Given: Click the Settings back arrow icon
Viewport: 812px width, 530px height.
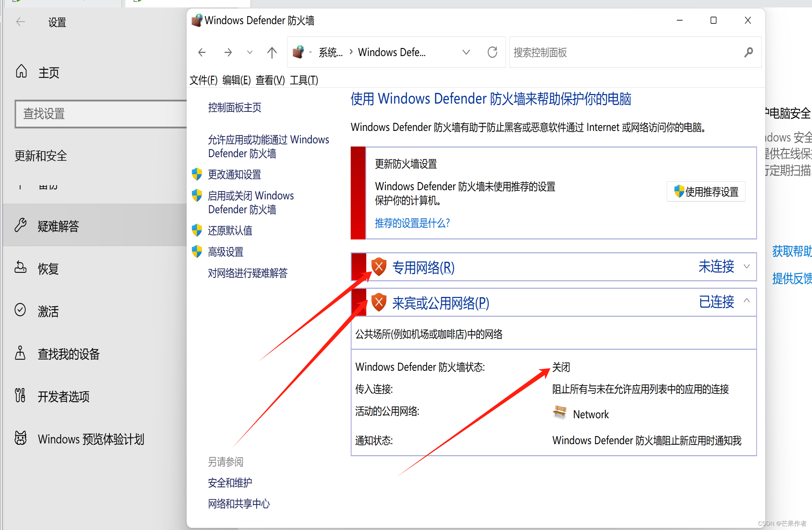Looking at the screenshot, I should point(21,22).
